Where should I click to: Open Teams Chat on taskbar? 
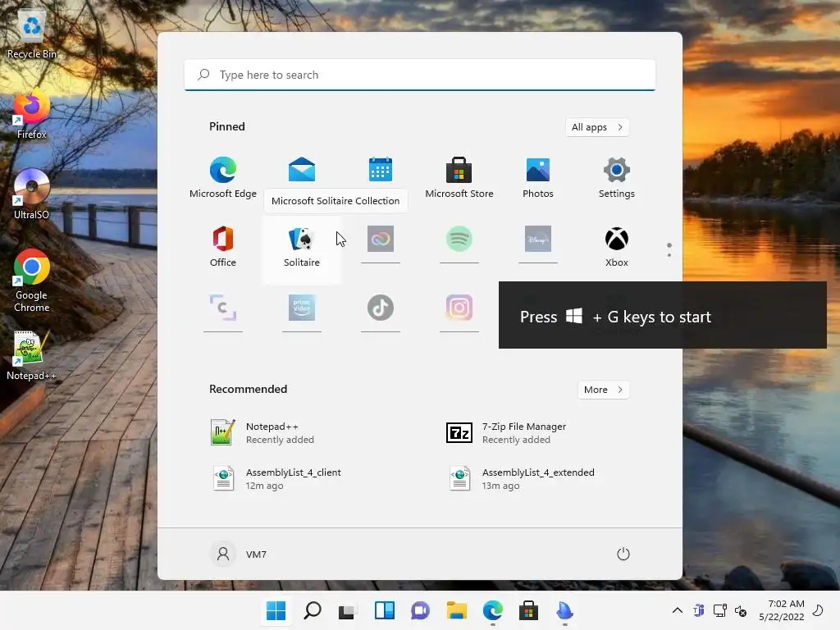pos(421,610)
